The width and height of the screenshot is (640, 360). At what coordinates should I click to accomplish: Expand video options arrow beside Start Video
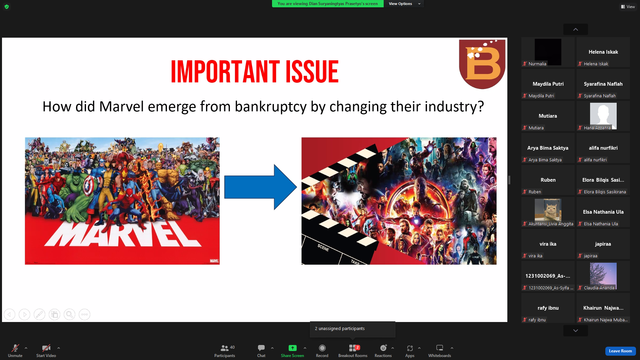click(x=58, y=348)
